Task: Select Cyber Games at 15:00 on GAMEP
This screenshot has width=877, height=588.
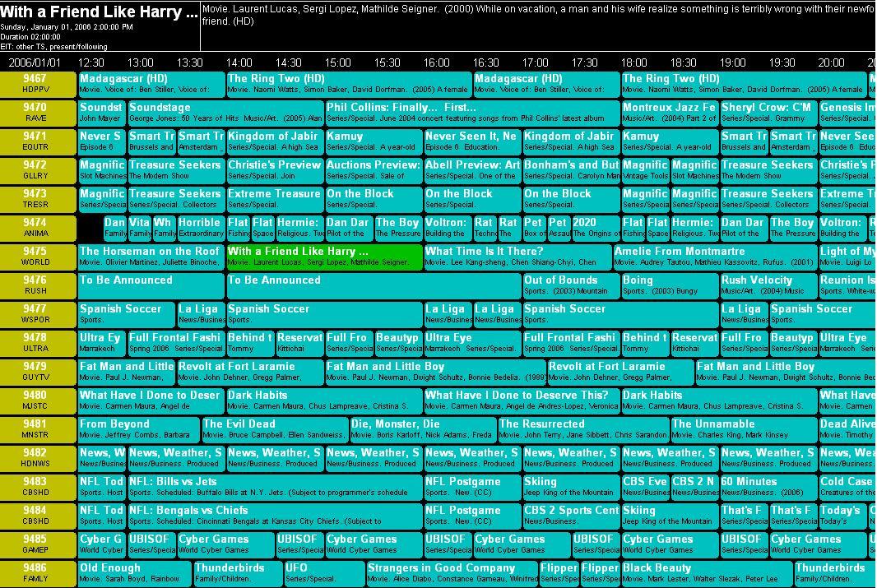Action: 374,544
